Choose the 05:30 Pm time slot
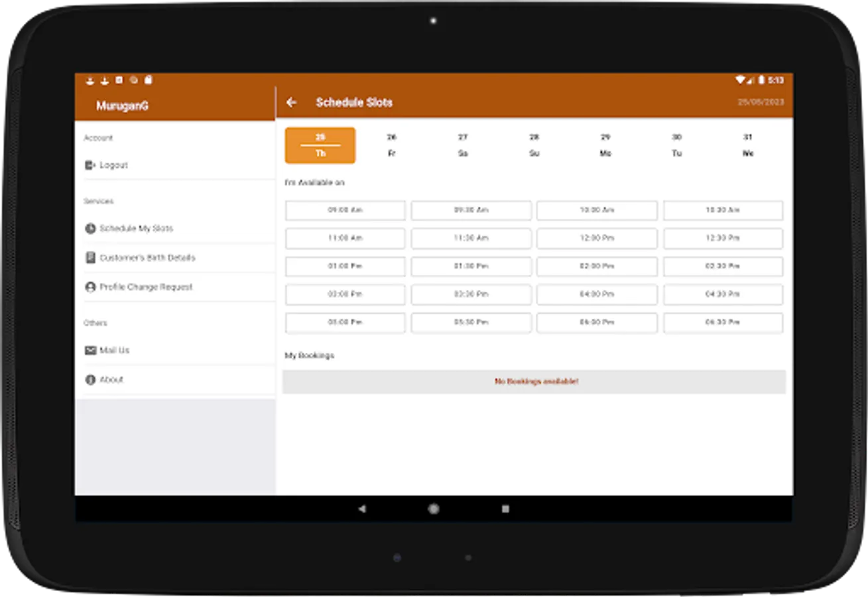868x597 pixels. (471, 323)
